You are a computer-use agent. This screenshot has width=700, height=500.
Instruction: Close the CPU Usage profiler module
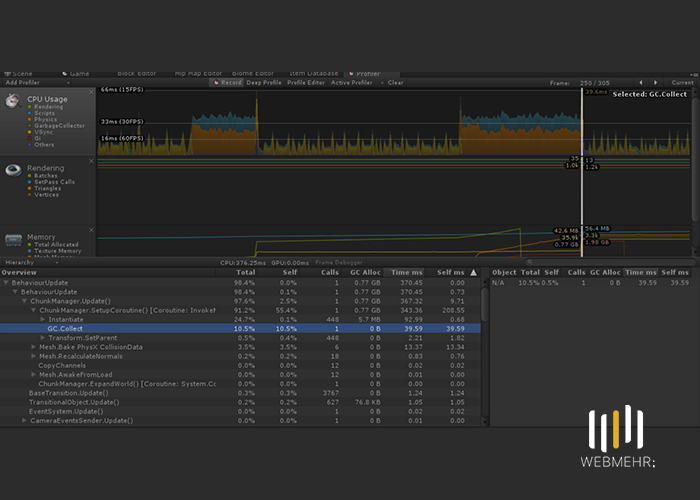[x=92, y=92]
